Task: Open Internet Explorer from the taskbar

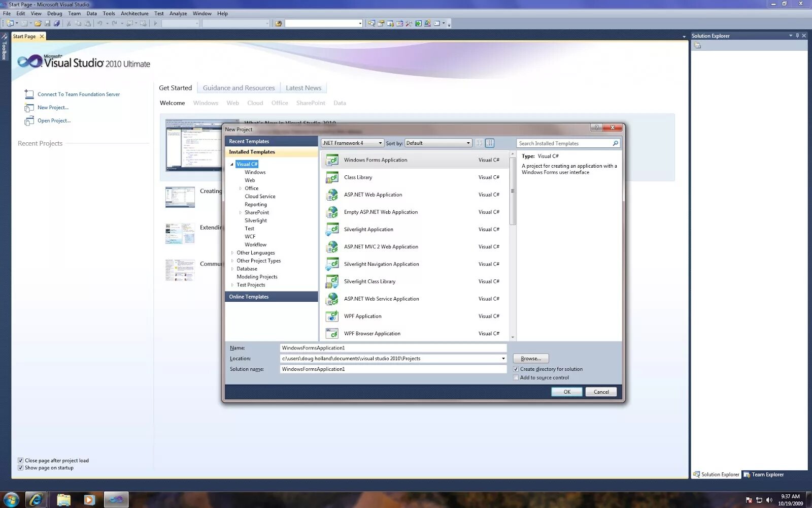Action: 36,499
